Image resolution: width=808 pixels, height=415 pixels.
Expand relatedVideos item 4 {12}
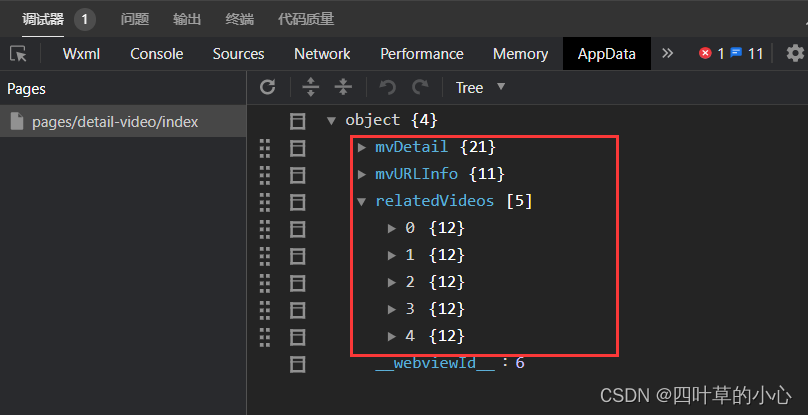coord(392,337)
